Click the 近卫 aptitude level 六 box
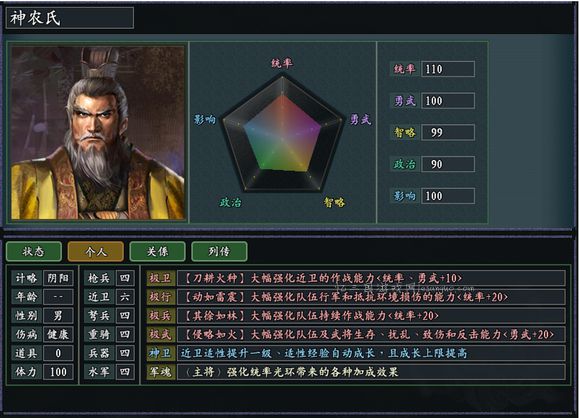Image resolution: width=579 pixels, height=418 pixels. click(x=125, y=297)
